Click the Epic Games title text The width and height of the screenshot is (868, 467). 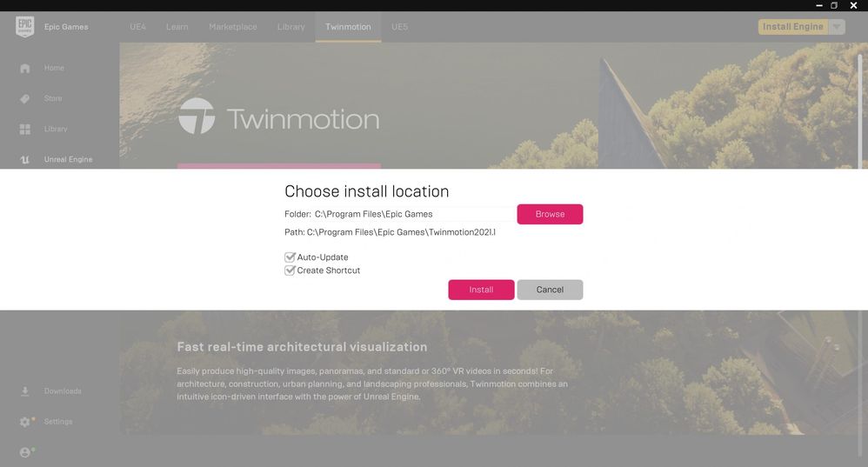pos(66,27)
